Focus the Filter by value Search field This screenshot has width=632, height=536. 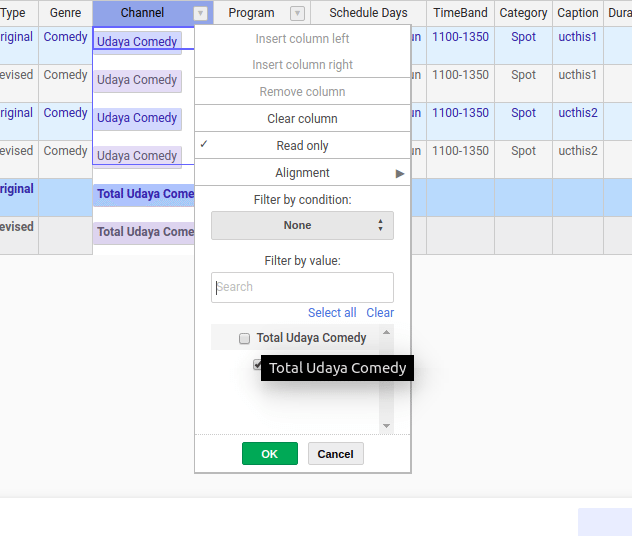[x=302, y=287]
